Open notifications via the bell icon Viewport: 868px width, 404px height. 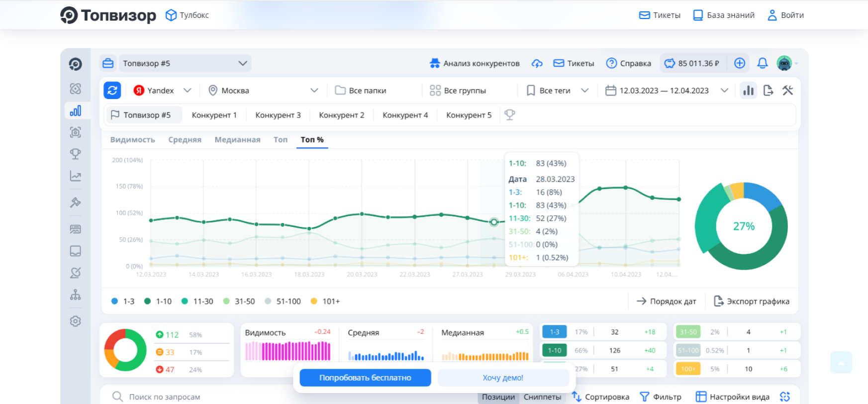pyautogui.click(x=763, y=63)
